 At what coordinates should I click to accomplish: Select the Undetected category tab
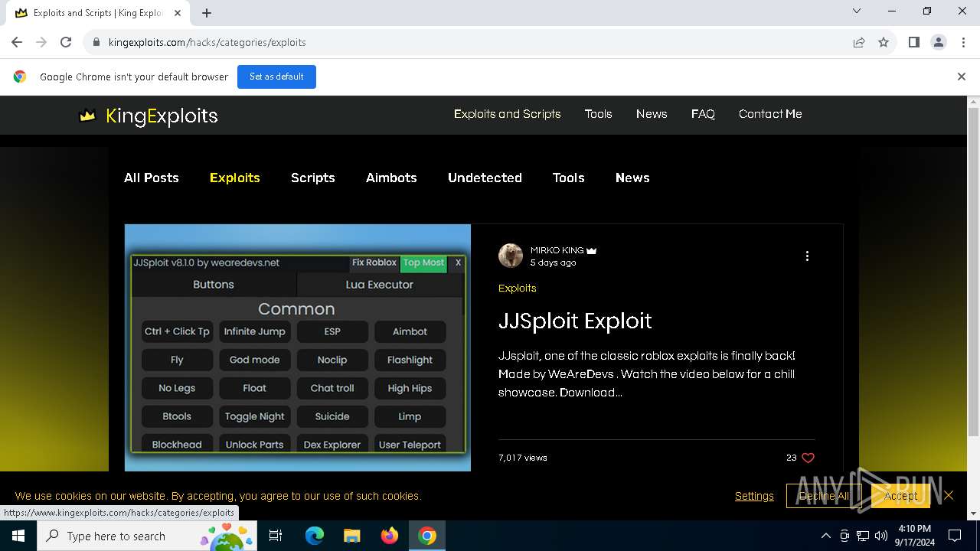point(485,178)
